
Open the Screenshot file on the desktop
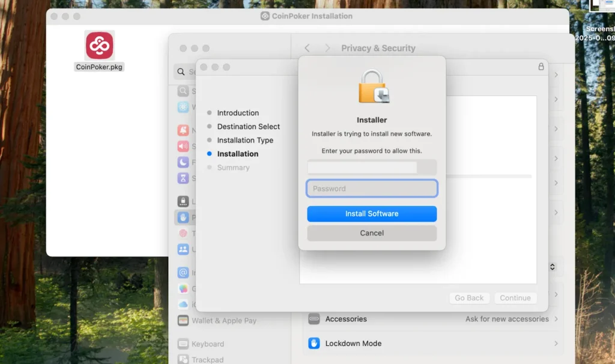[x=601, y=18]
